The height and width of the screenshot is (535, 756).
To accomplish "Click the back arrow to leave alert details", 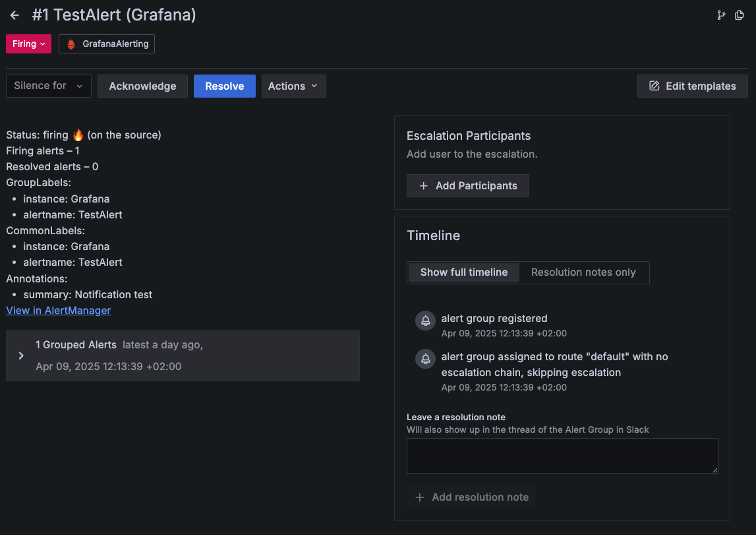I will point(15,15).
